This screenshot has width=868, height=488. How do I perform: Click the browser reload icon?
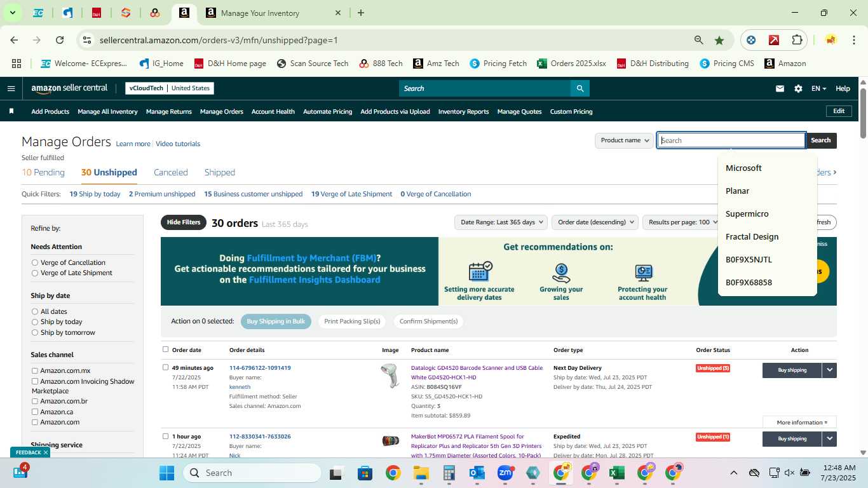pyautogui.click(x=60, y=40)
